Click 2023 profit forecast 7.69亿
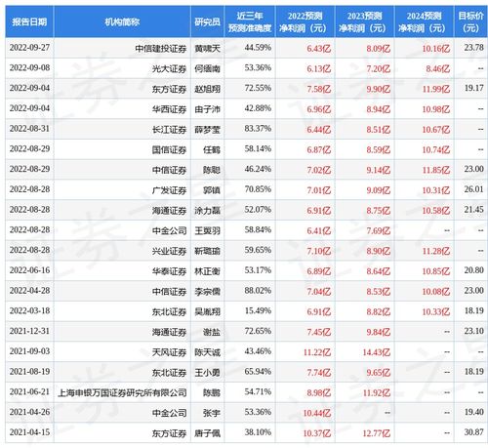This screenshot has height=448, width=488. 379,230
